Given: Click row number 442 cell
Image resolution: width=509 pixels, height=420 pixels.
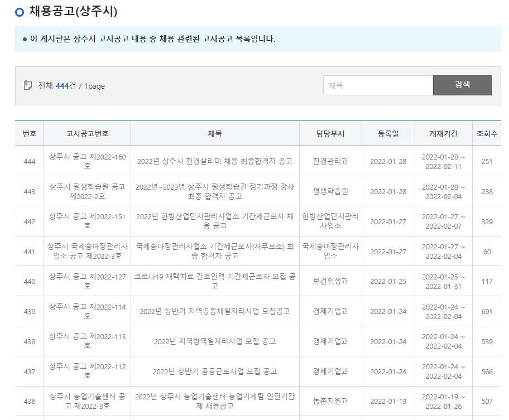Looking at the screenshot, I should [30, 222].
